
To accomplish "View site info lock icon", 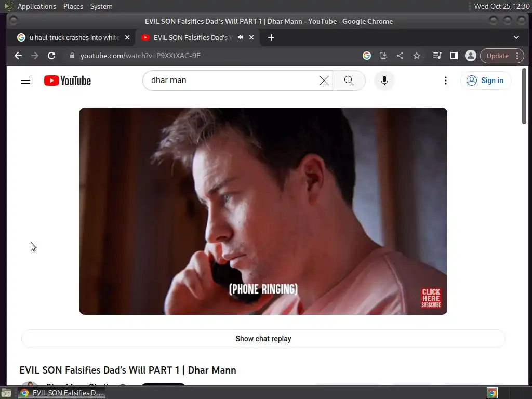I will (72, 56).
